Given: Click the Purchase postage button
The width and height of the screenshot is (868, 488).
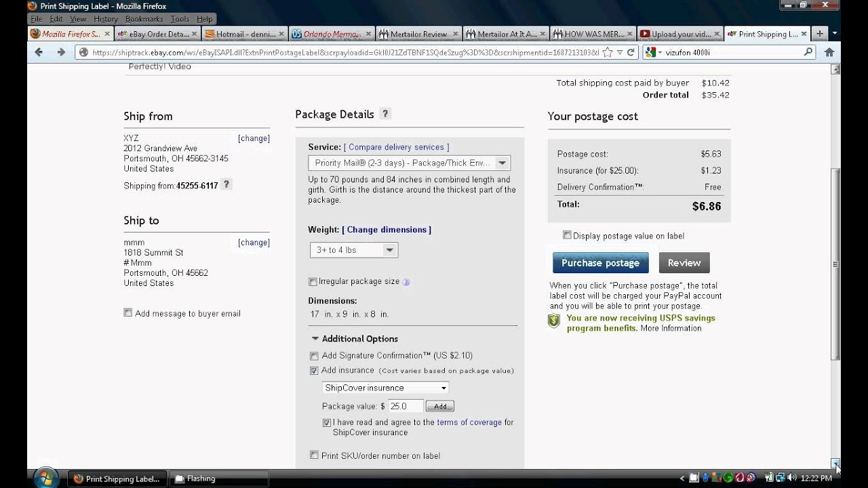Looking at the screenshot, I should (x=600, y=263).
